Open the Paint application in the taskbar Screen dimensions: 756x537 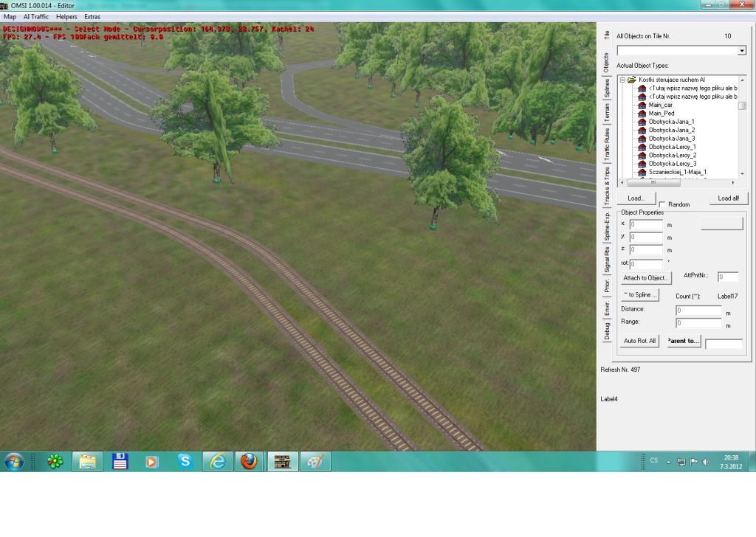point(315,462)
